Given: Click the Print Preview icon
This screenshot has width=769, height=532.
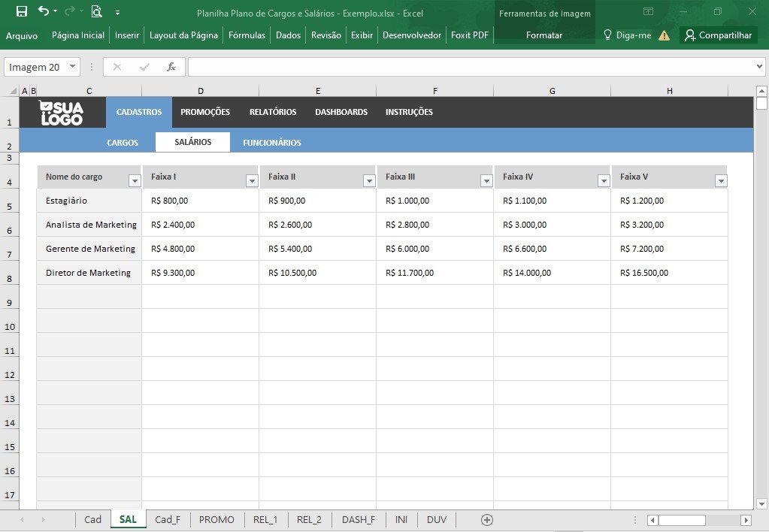Looking at the screenshot, I should 97,11.
